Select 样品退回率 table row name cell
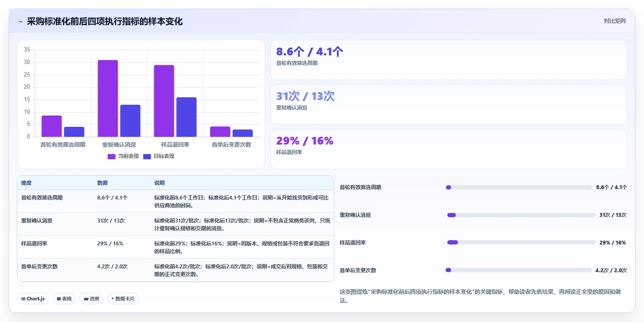Image resolution: width=644 pixels, height=322 pixels. [x=34, y=243]
